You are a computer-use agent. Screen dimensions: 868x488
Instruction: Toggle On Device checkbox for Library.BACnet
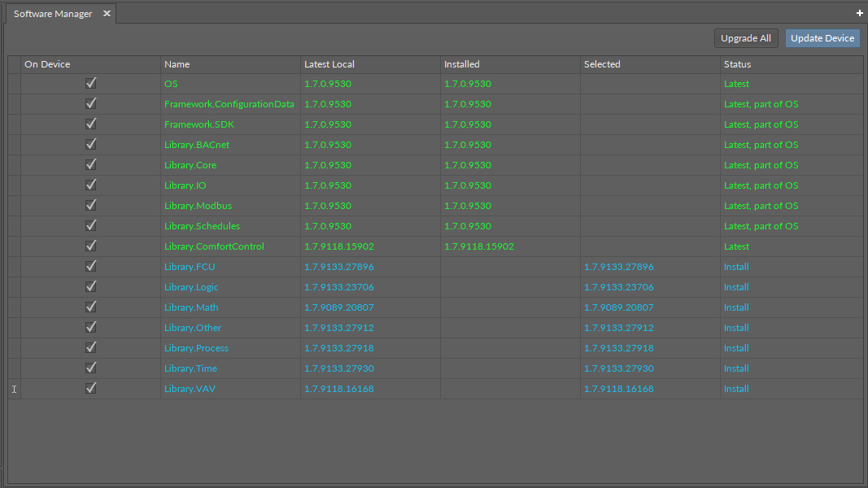tap(91, 144)
